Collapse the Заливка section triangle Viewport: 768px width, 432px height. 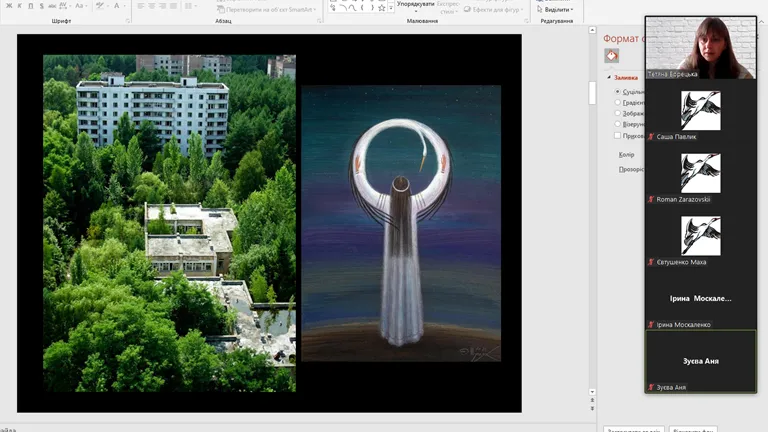click(x=609, y=77)
